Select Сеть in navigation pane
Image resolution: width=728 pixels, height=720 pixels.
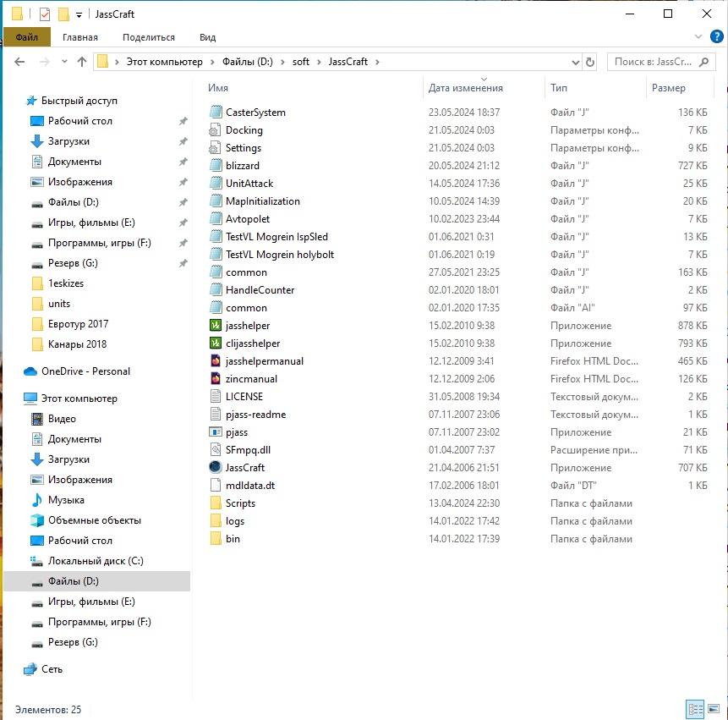click(52, 669)
